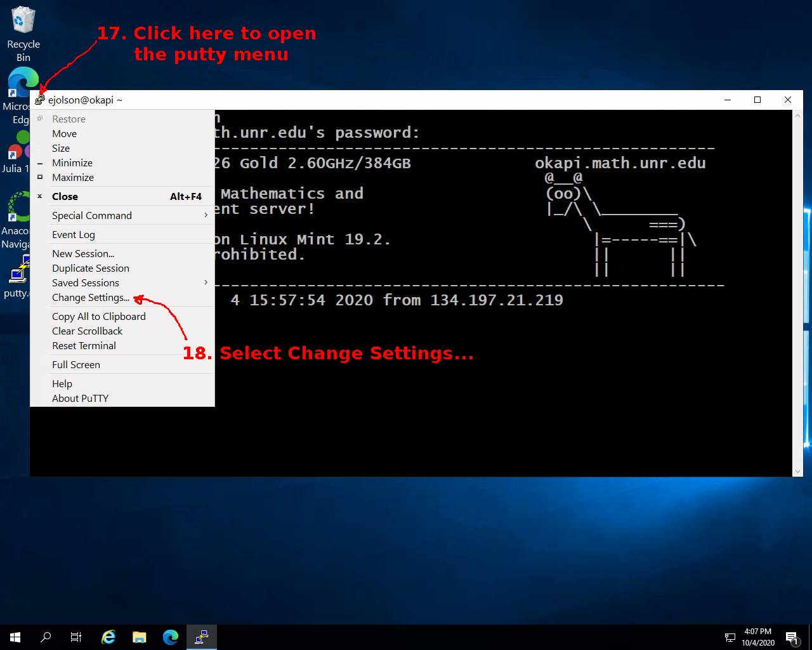
Task: Open the network tray icon
Action: (x=730, y=637)
